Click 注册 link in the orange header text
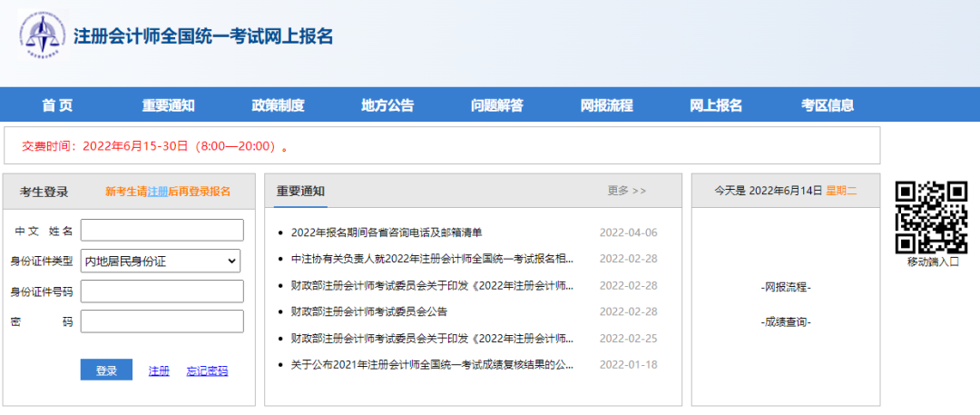980x415 pixels. pos(158,191)
